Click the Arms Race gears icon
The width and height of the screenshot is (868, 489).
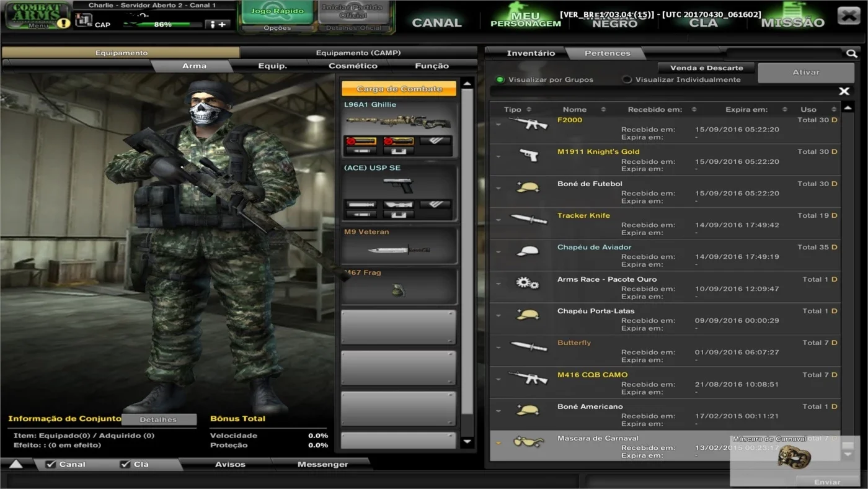tap(528, 282)
